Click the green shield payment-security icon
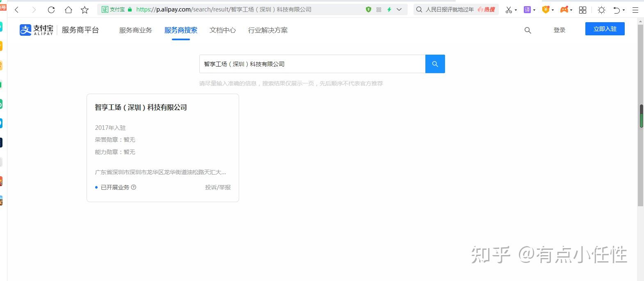The width and height of the screenshot is (644, 281). pos(368,9)
